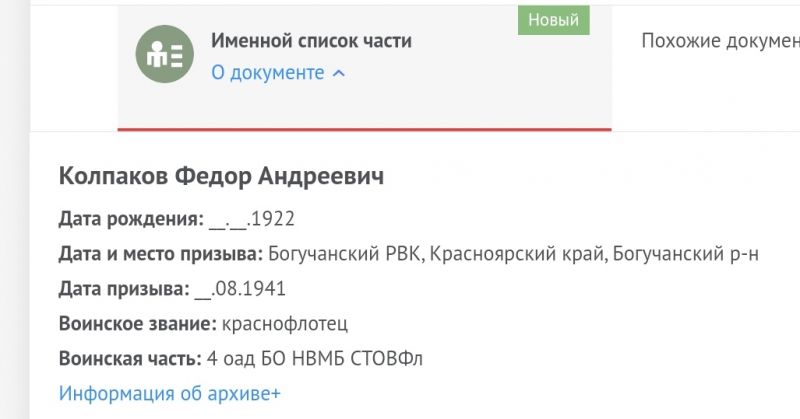Click the unit value "4 оад БО НВМБ СТОВФл"
The height and width of the screenshot is (419, 800).
tap(315, 359)
